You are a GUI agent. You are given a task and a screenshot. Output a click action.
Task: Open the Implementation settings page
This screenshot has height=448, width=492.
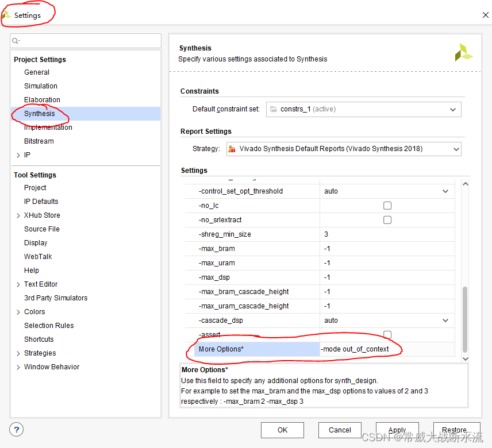coord(48,128)
